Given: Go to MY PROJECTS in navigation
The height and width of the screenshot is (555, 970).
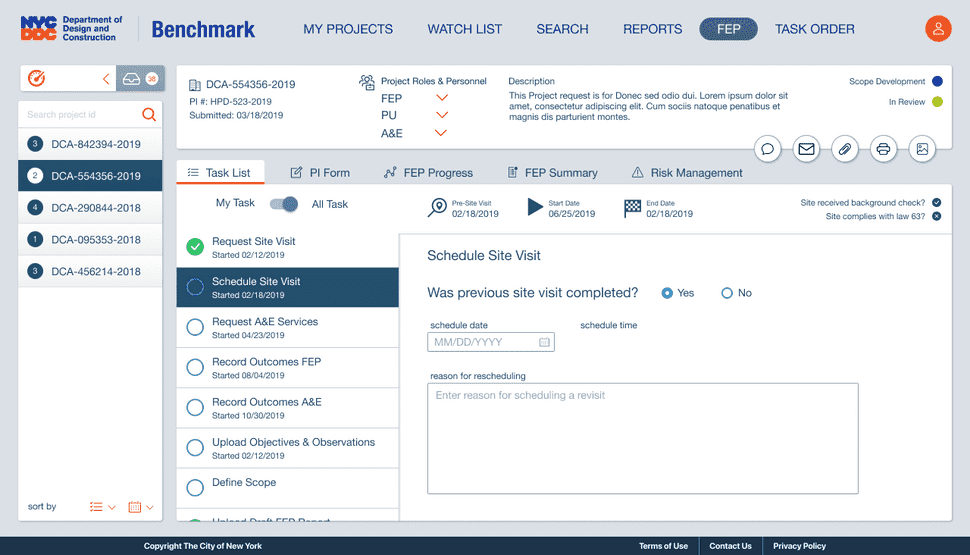Looking at the screenshot, I should 348,29.
